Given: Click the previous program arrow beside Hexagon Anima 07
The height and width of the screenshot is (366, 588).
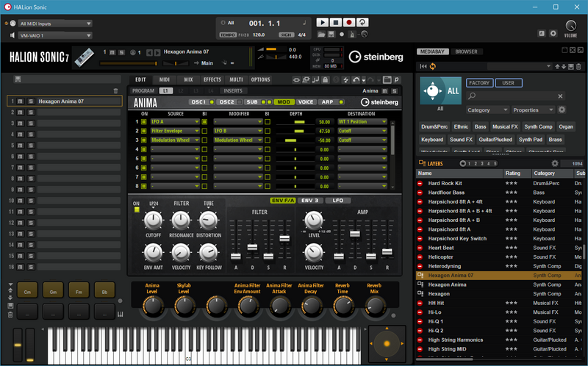Looking at the screenshot, I should (x=150, y=52).
